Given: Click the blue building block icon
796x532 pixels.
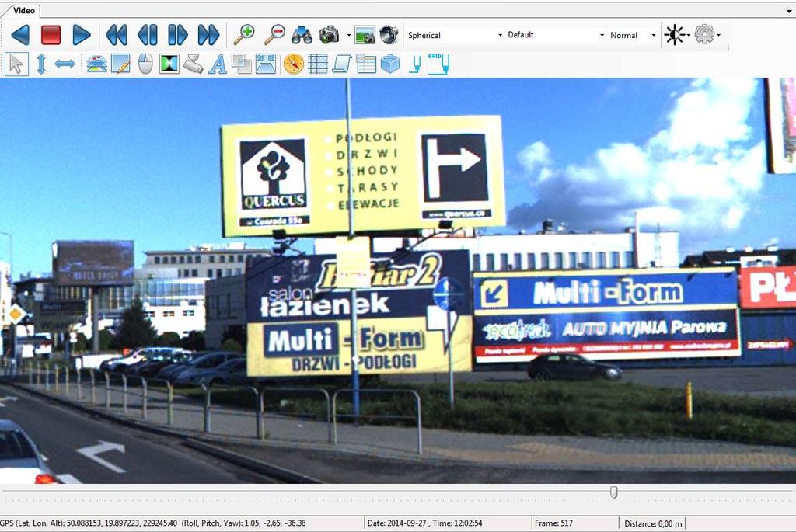Looking at the screenshot, I should [x=390, y=64].
